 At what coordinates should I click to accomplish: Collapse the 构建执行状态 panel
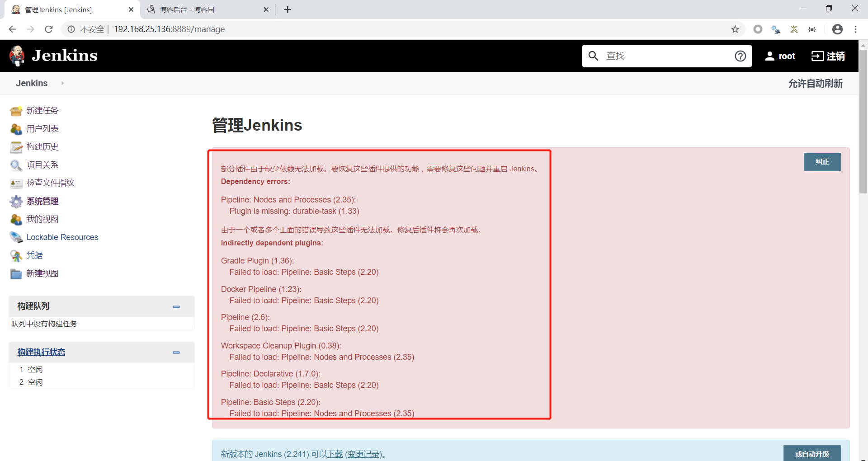pyautogui.click(x=176, y=353)
